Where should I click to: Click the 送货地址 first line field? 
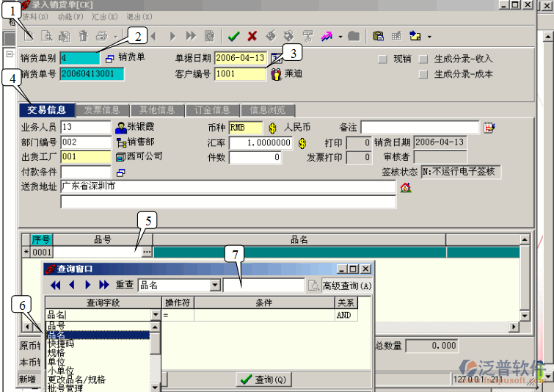[228, 186]
